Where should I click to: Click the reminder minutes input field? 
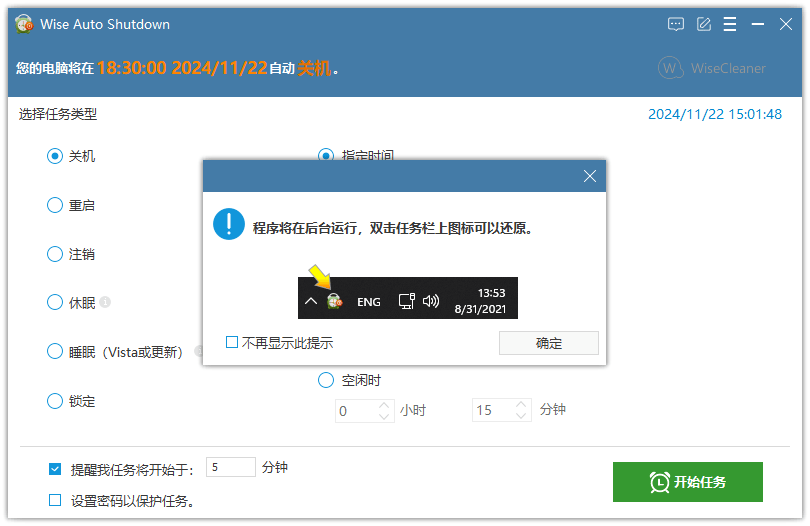[x=230, y=467]
